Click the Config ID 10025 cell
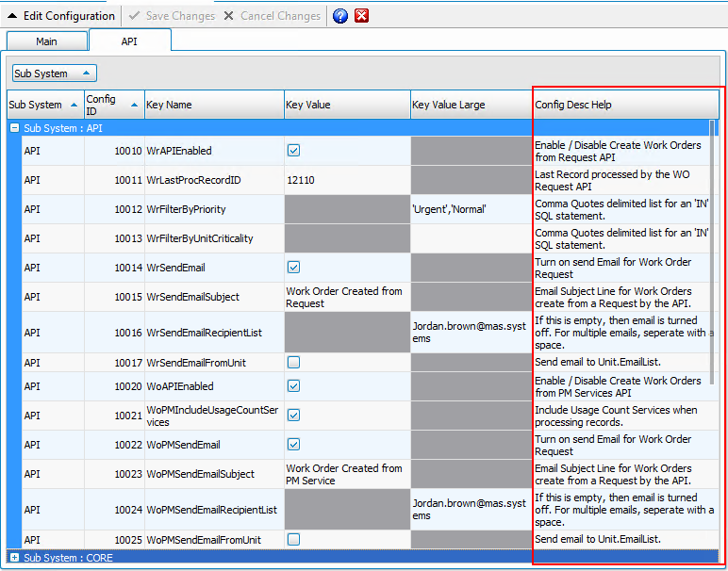The width and height of the screenshot is (728, 571). [114, 540]
